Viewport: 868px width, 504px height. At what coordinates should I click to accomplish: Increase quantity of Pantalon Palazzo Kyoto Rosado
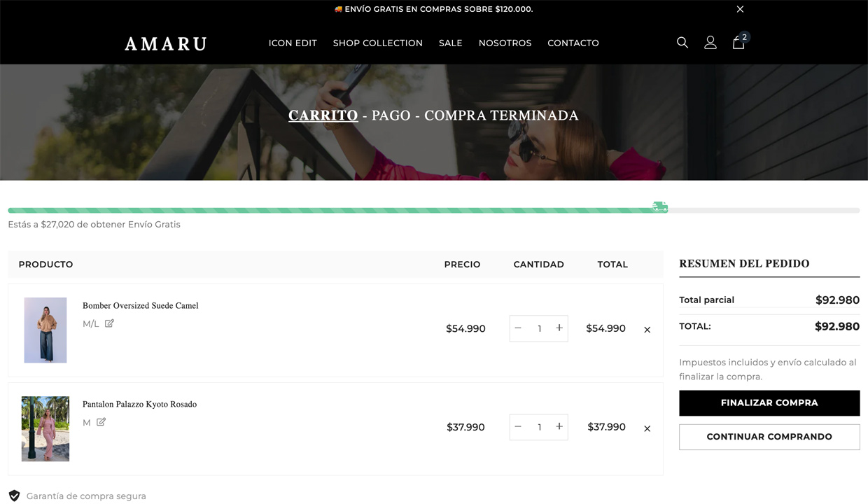(559, 427)
